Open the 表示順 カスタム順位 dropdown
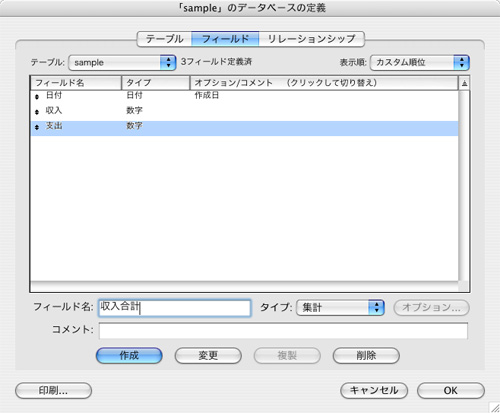500x413 pixels. (x=420, y=62)
